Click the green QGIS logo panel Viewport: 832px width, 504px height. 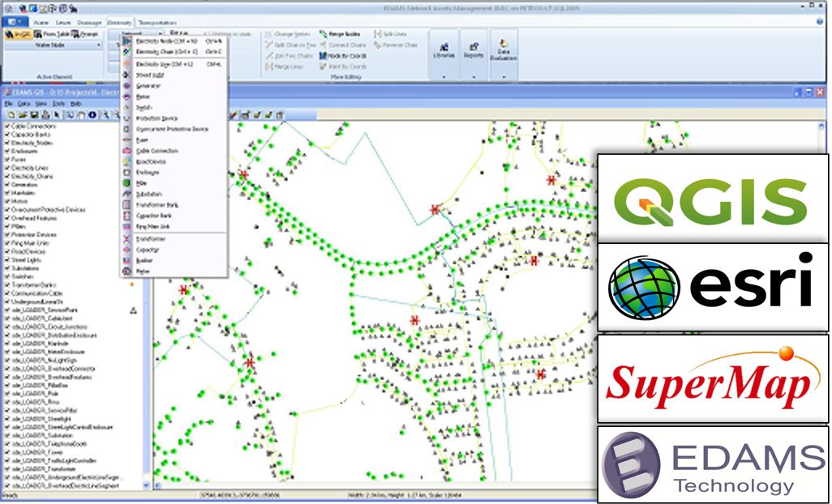pyautogui.click(x=714, y=201)
